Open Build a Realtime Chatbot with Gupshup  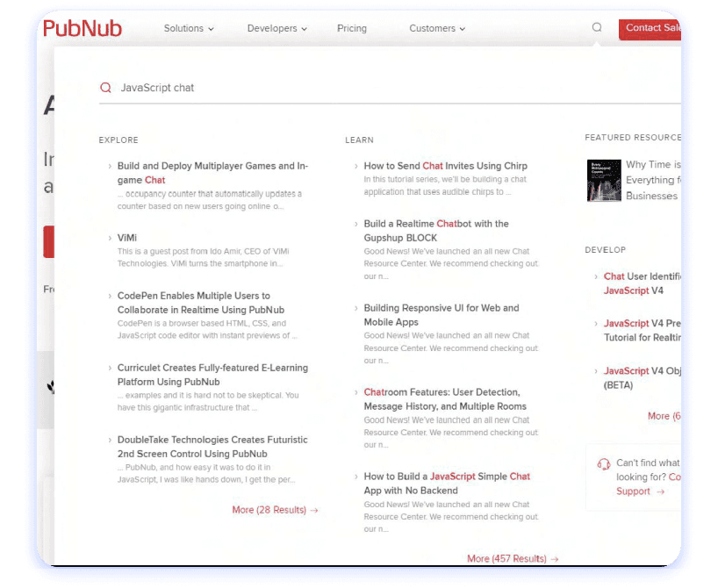click(x=436, y=230)
